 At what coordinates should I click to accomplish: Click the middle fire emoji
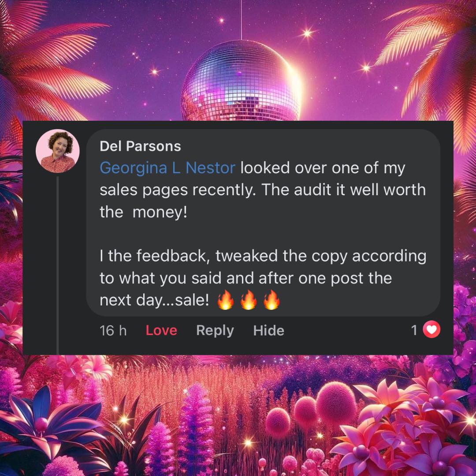248,300
